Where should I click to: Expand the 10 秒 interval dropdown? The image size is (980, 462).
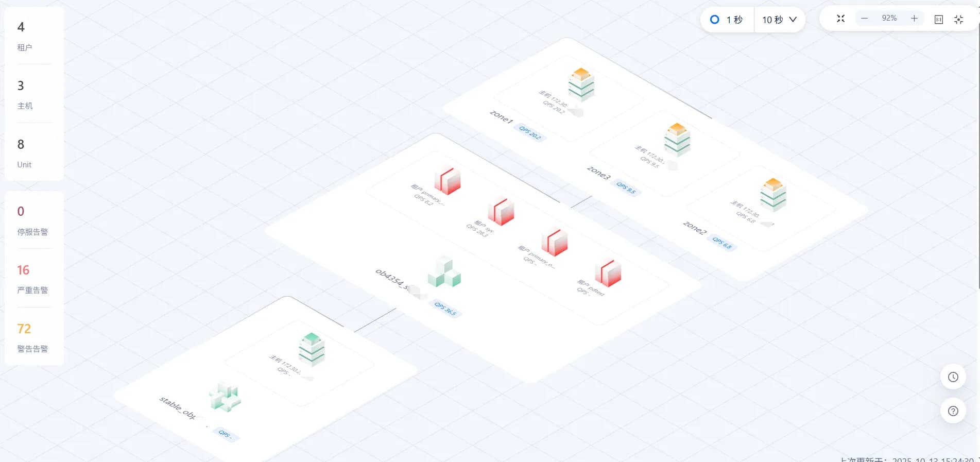pos(779,20)
